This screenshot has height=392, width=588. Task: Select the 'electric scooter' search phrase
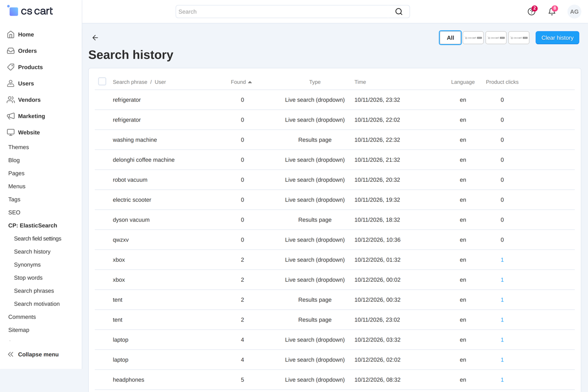(132, 200)
